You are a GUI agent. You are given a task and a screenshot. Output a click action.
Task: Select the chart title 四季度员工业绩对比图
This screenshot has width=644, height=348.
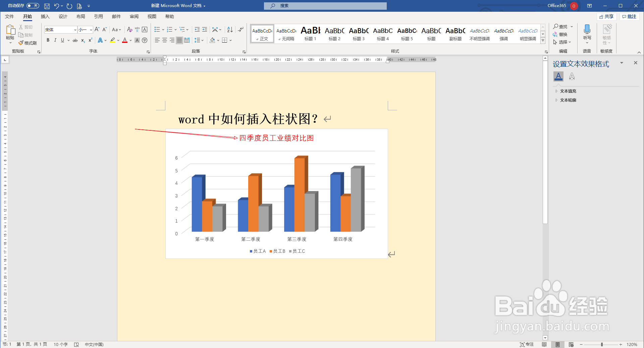tap(276, 138)
